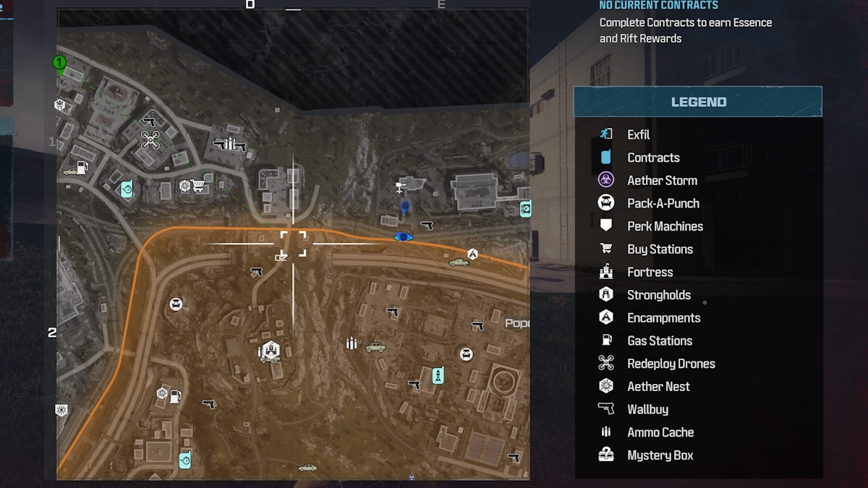The image size is (868, 488).
Task: Select the LEGEND header bar
Action: (698, 102)
